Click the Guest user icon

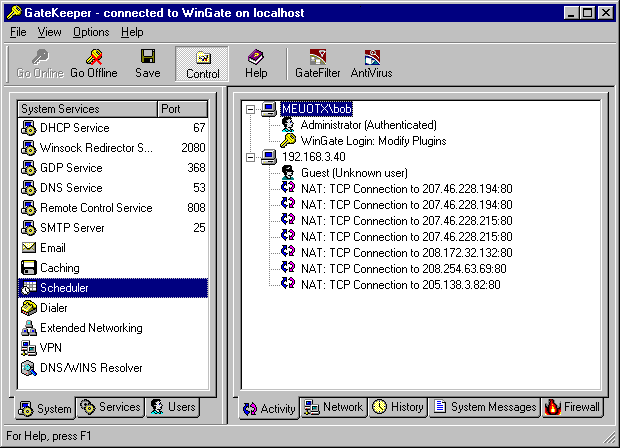tap(288, 173)
